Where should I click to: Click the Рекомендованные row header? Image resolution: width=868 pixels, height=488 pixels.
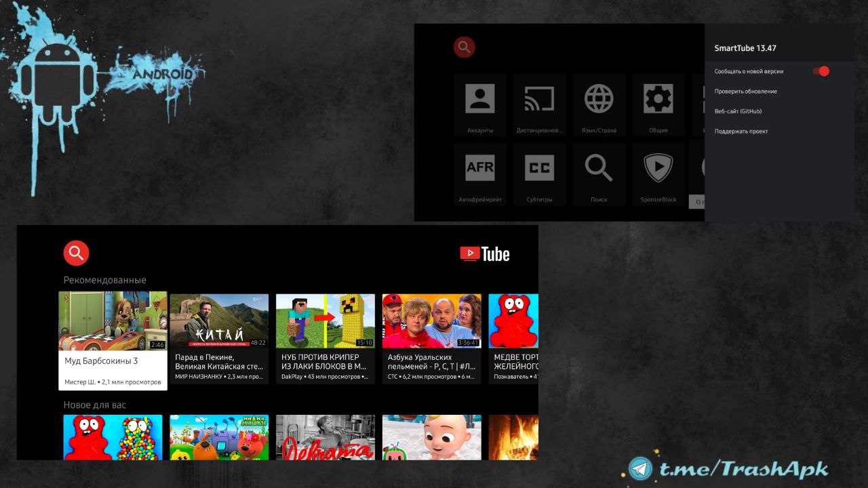tap(105, 280)
